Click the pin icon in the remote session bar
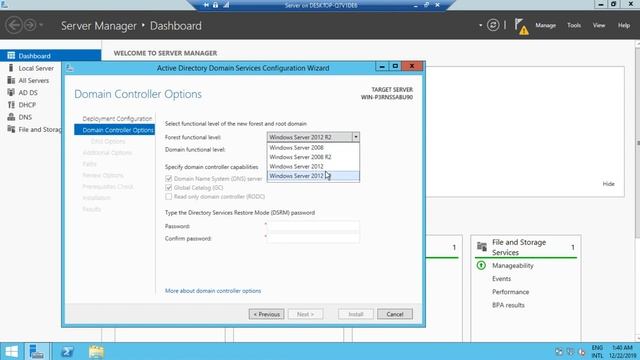Image resolution: width=640 pixels, height=360 pixels. pos(206,5)
